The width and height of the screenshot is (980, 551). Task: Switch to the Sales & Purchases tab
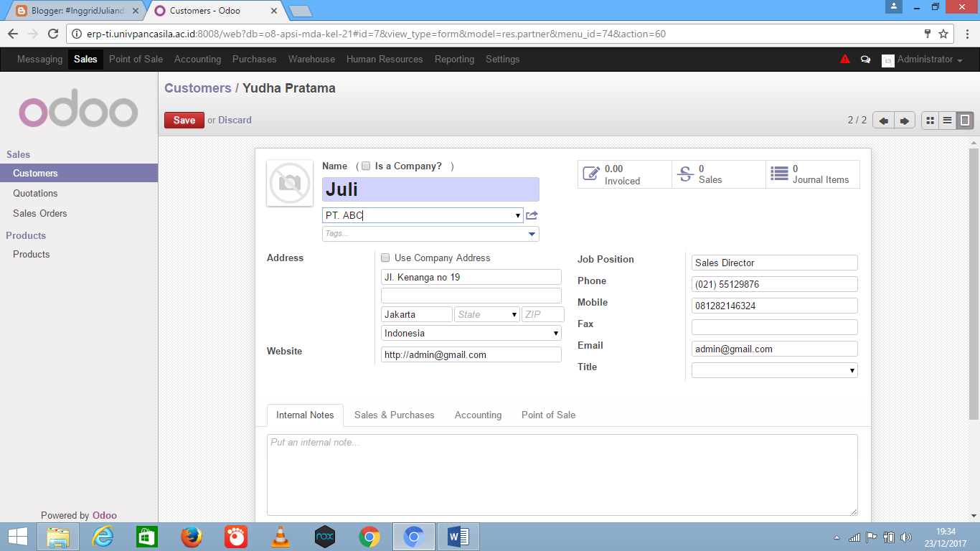coord(394,415)
